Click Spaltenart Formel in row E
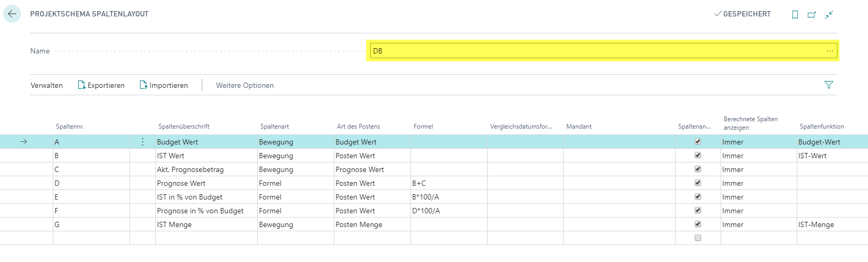 click(296, 197)
